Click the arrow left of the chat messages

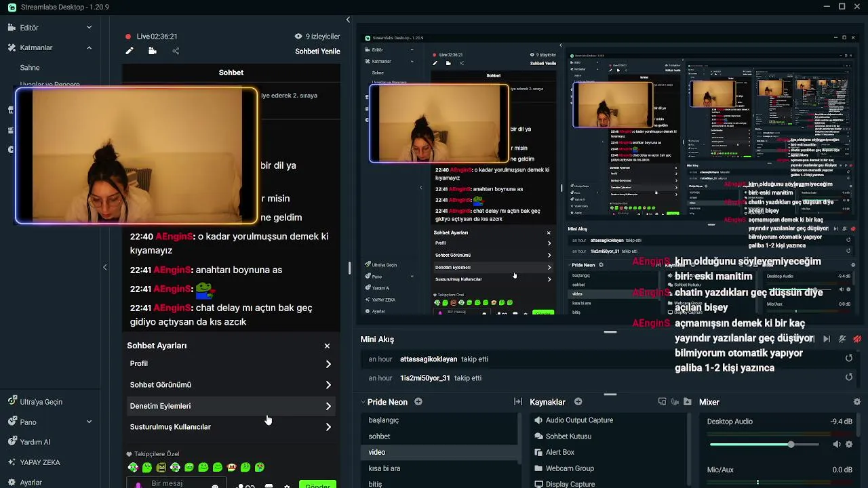[104, 268]
